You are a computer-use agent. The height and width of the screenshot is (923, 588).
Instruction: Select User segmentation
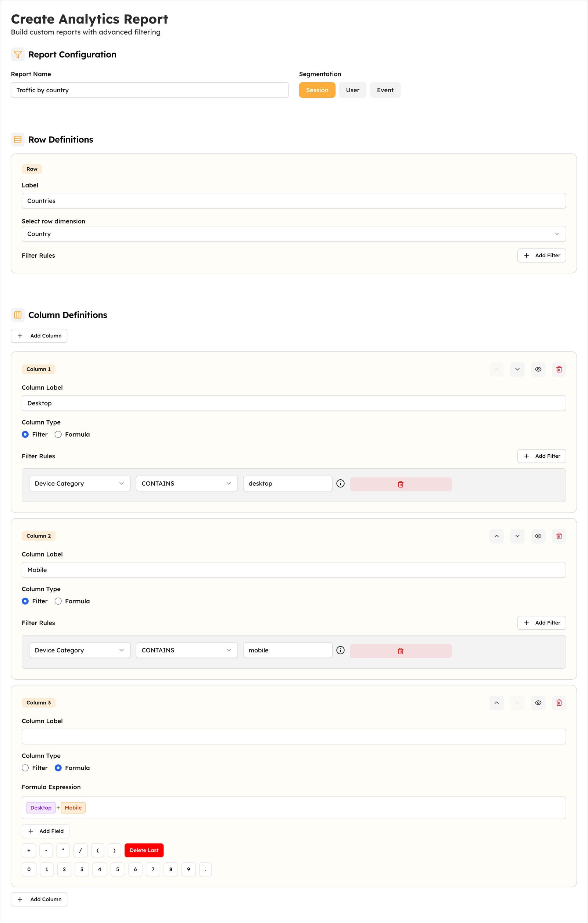click(x=353, y=90)
